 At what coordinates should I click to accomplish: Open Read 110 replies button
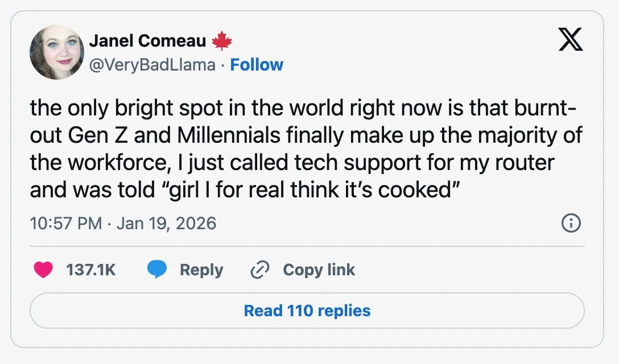pyautogui.click(x=307, y=311)
